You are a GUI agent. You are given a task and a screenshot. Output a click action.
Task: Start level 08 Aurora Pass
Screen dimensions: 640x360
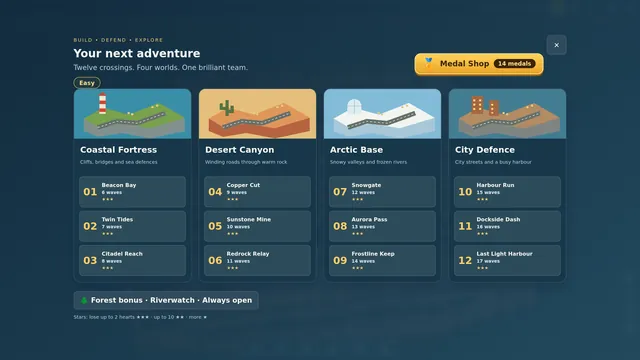pos(382,226)
